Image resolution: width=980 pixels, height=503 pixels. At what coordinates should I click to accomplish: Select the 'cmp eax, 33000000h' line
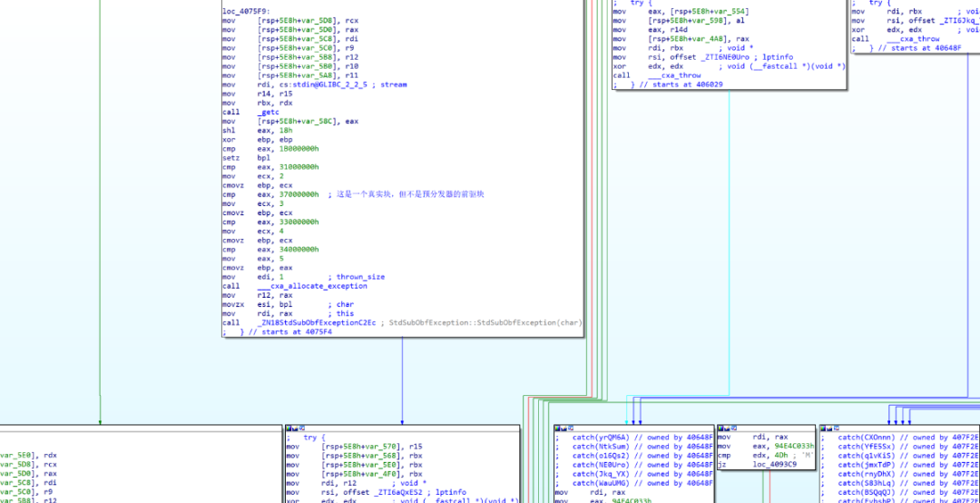[270, 222]
